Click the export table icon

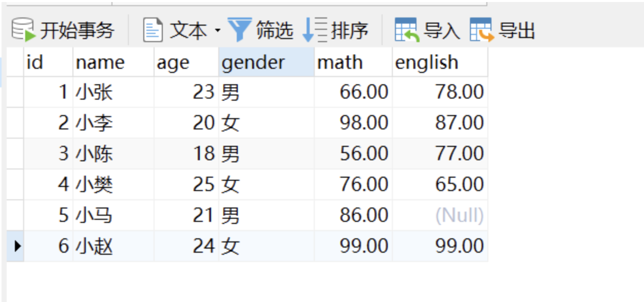click(x=481, y=30)
